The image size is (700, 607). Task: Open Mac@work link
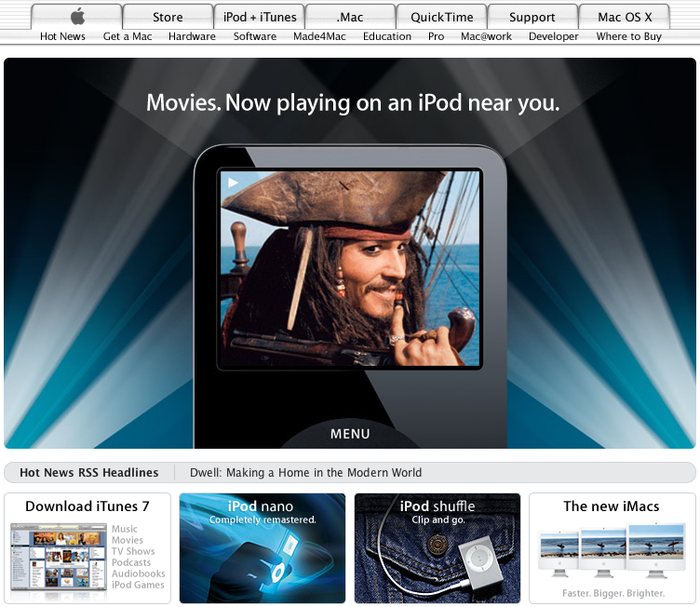tap(486, 36)
